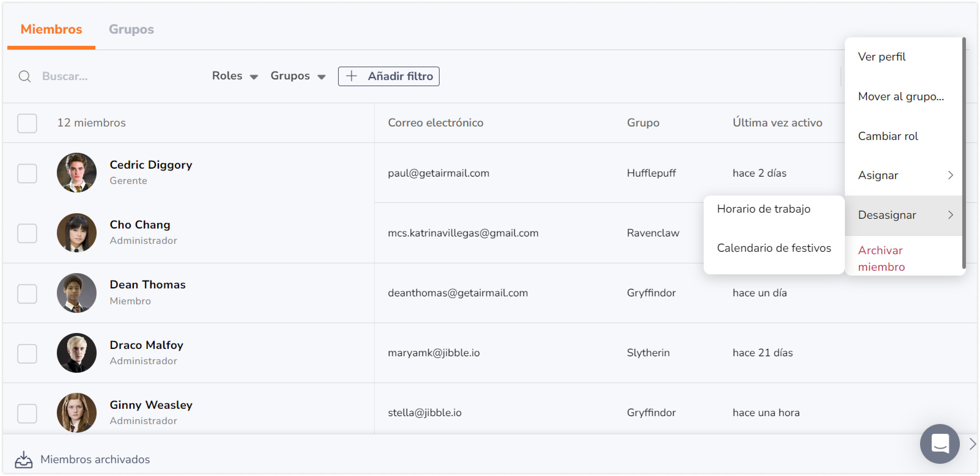Open the Roles filter dropdown
Image resolution: width=980 pixels, height=476 pixels.
235,76
